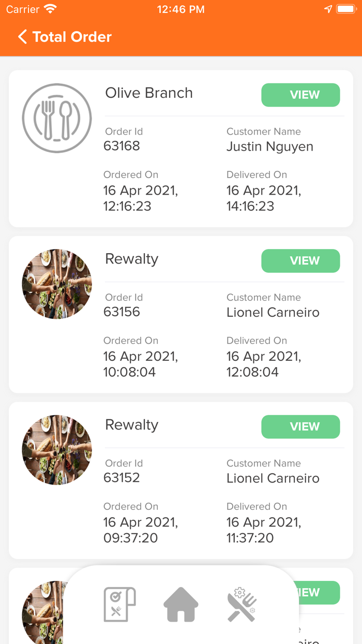Tap the battery indicator in the status bar

pyautogui.click(x=346, y=8)
